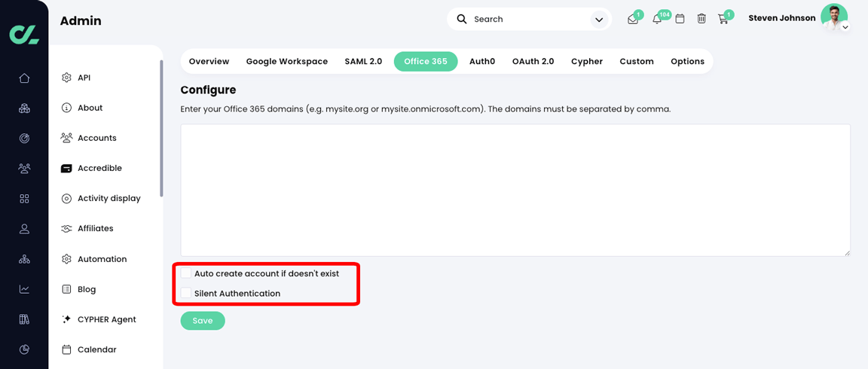Expand the search options dropdown arrow
The height and width of the screenshot is (369, 868).
pos(598,20)
